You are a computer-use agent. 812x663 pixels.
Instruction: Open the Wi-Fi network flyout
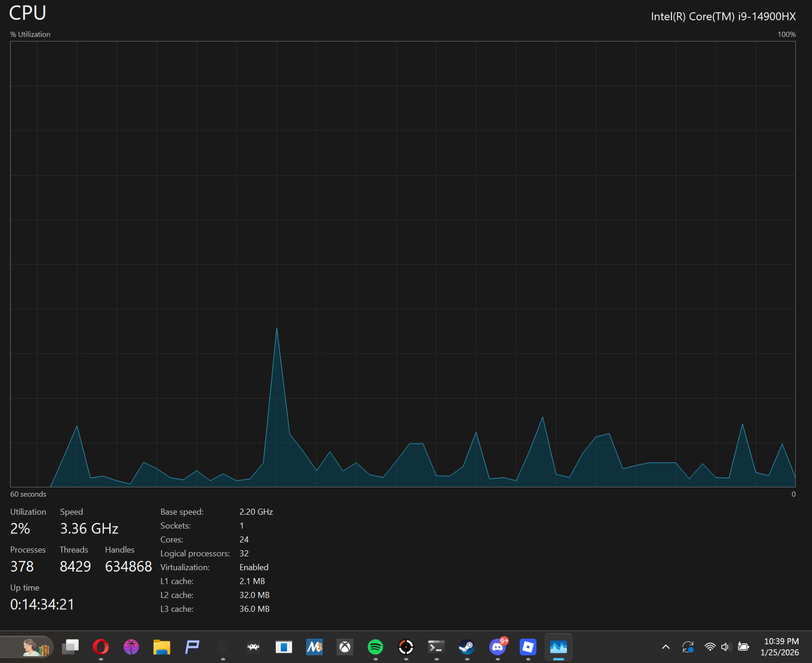click(710, 647)
